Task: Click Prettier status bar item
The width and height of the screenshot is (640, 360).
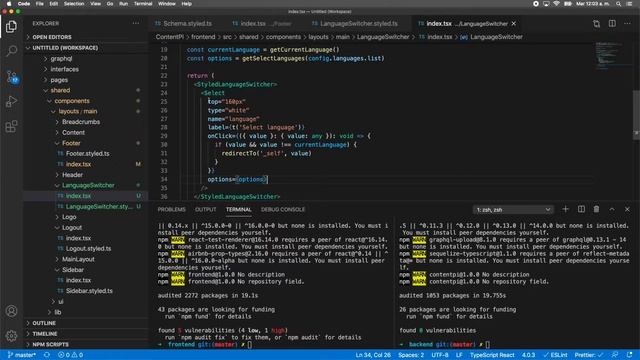Action: [x=589, y=355]
